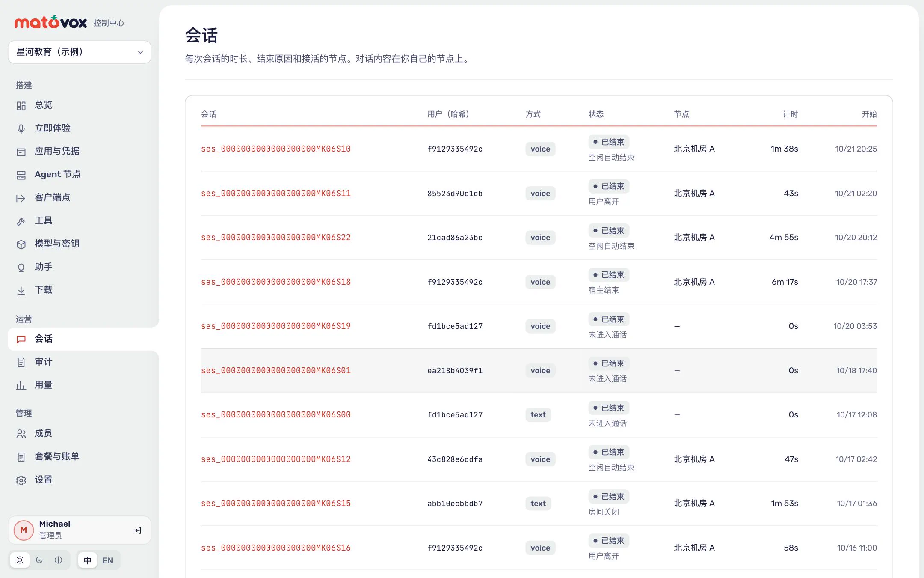Open the 总览 overview icon in sidebar
Image resolution: width=924 pixels, height=578 pixels.
pos(21,105)
